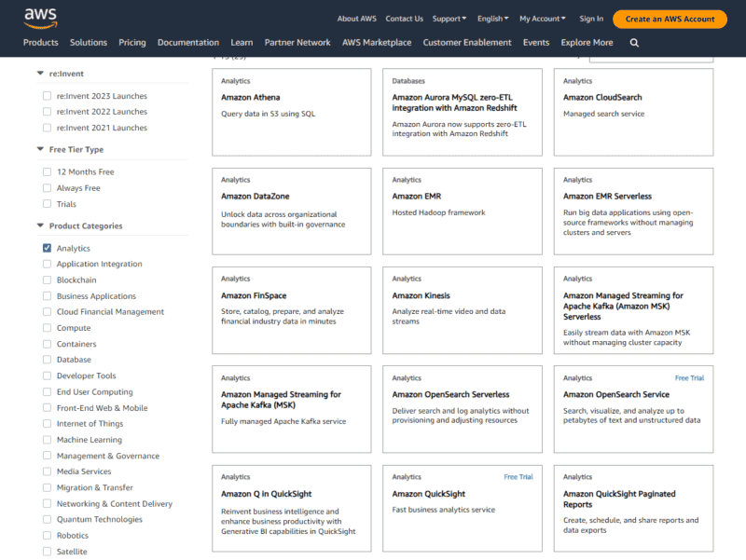746x560 pixels.
Task: Open the search magnifier icon
Action: tap(635, 42)
